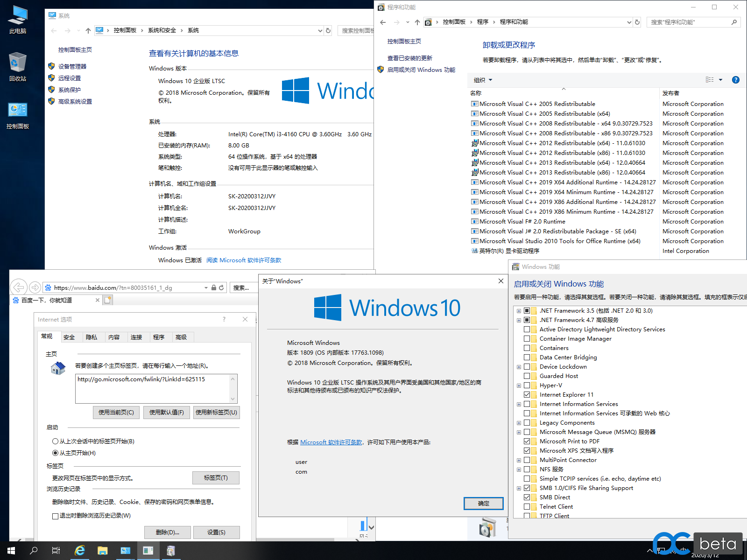The height and width of the screenshot is (560, 747).
Task: Click browser forward button in Internet Explorer
Action: pyautogui.click(x=35, y=287)
